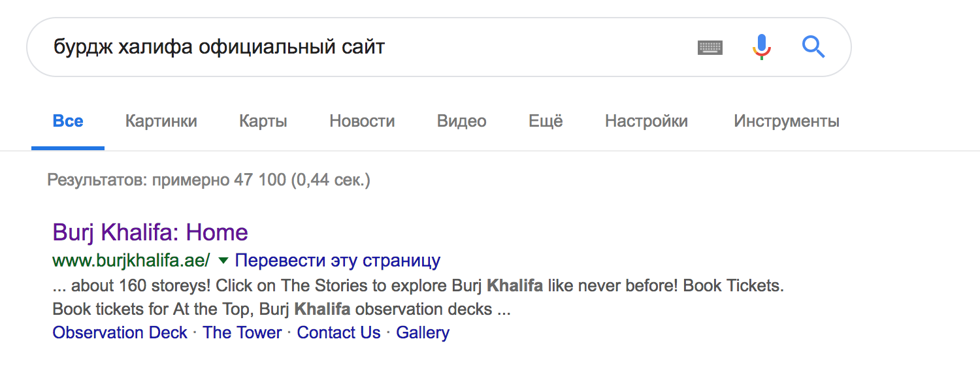Open the Карты tab
The image size is (980, 371).
263,121
